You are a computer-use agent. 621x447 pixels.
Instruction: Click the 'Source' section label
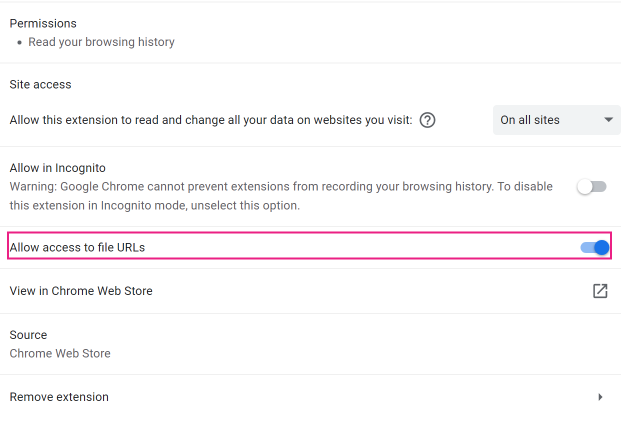(28, 335)
